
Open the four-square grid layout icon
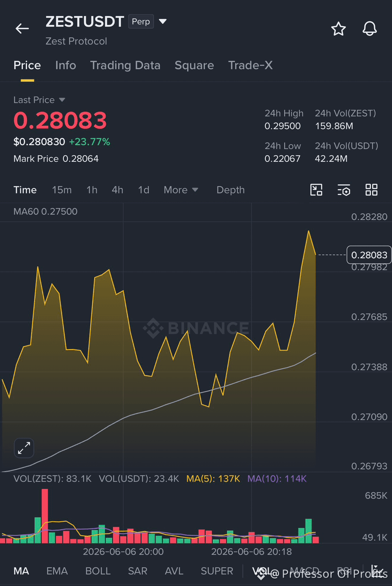pos(372,190)
